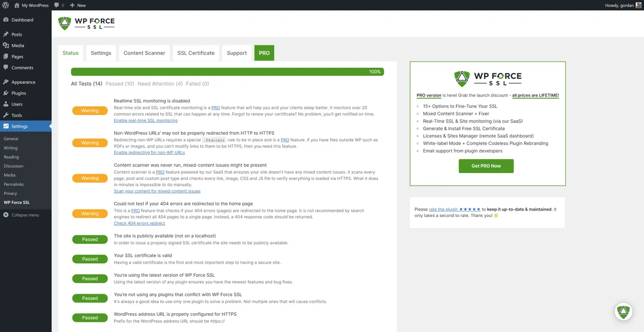Open Discussion settings submenu item
Screen dimensions: 644x332
(x=13, y=166)
